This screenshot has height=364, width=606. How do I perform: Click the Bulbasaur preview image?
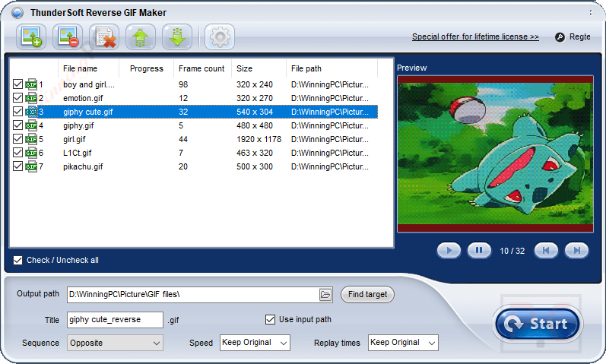point(496,154)
